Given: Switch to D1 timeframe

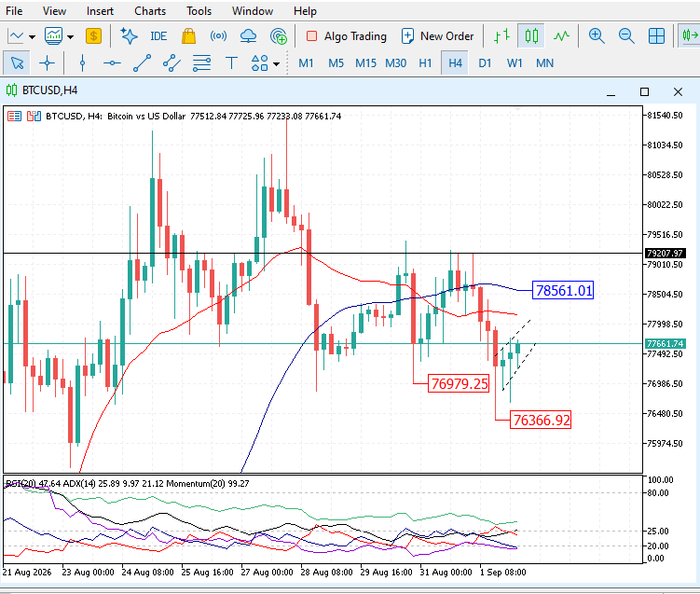Looking at the screenshot, I should pyautogui.click(x=485, y=63).
